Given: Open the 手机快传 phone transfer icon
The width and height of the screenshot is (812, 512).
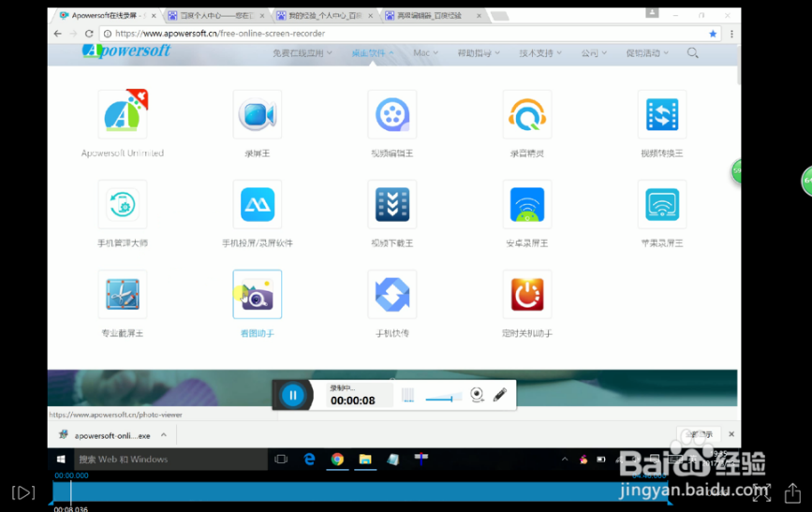Looking at the screenshot, I should [x=392, y=294].
